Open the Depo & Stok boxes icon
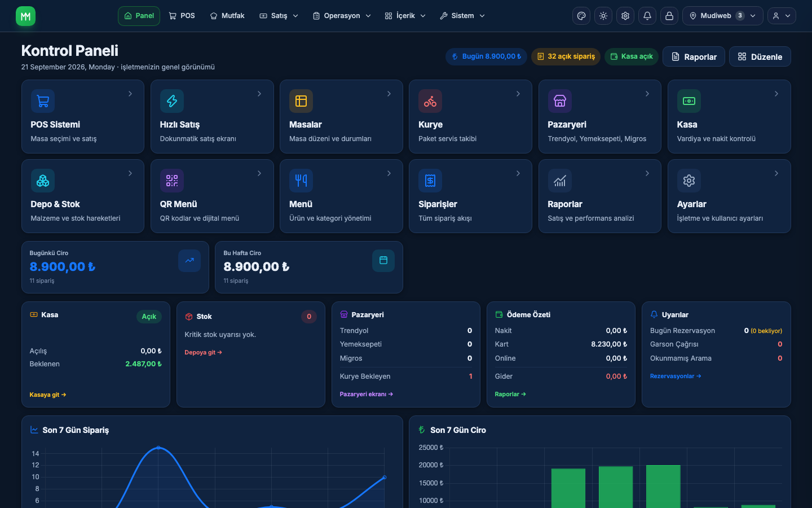Image resolution: width=812 pixels, height=508 pixels. point(43,181)
